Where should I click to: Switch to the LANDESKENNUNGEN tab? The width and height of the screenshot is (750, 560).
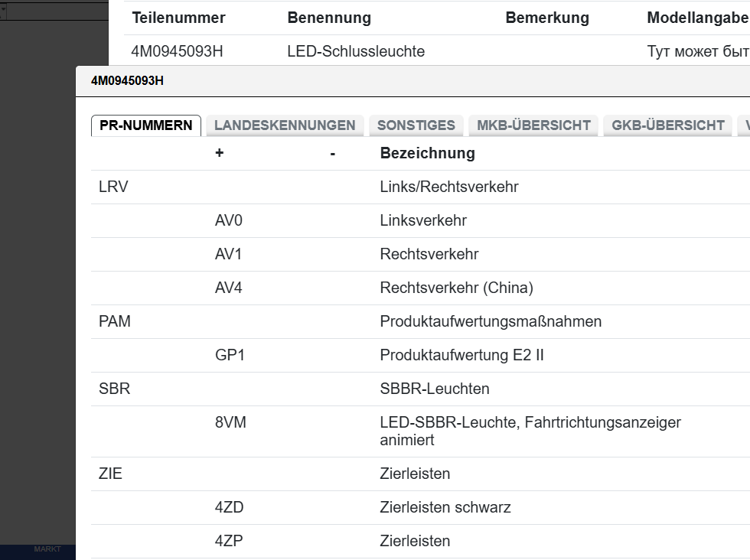(x=284, y=125)
